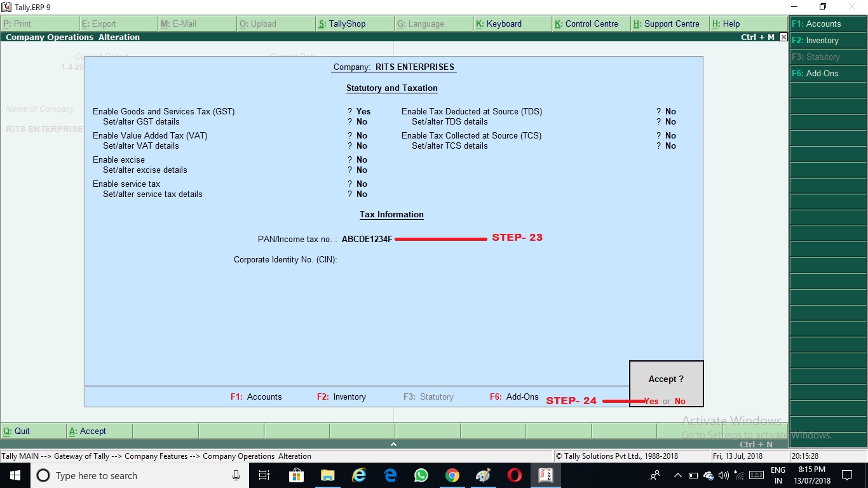Open the Windows notification center
Screen dimensions: 868x488
[x=846, y=475]
